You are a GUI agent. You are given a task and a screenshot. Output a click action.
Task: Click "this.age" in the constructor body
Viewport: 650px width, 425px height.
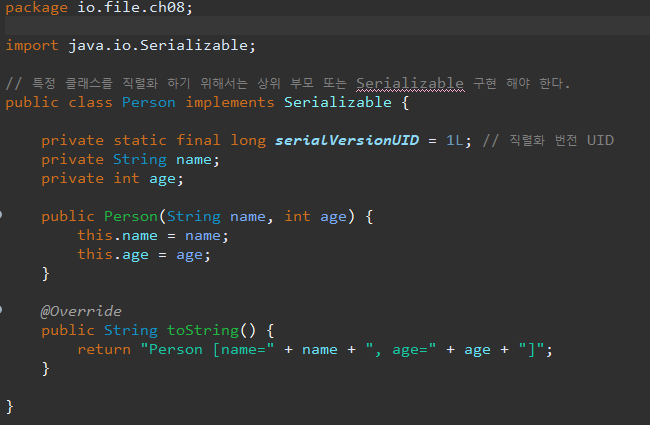(113, 254)
